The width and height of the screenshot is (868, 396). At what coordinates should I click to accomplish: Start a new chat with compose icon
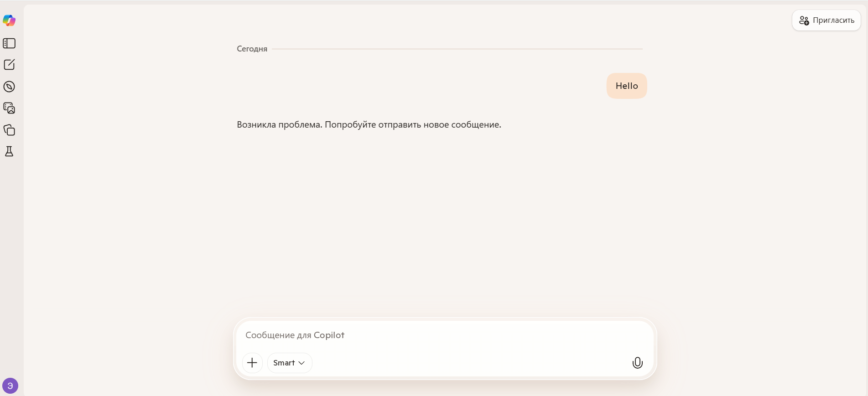point(9,65)
